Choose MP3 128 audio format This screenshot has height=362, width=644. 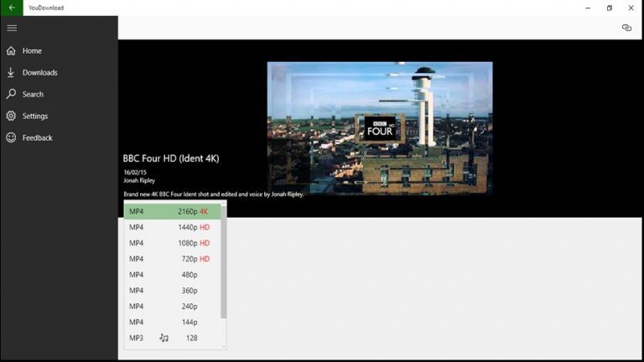[x=172, y=338]
